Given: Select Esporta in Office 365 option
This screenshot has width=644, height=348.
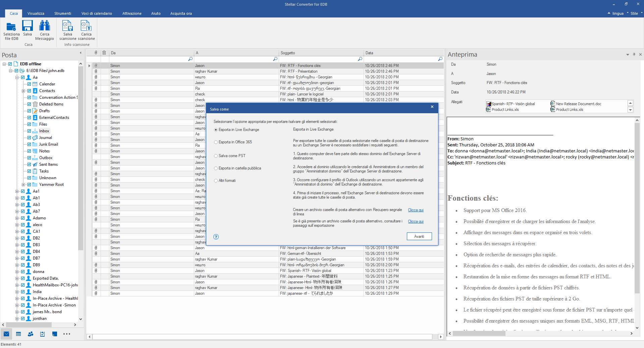Looking at the screenshot, I should tap(216, 142).
